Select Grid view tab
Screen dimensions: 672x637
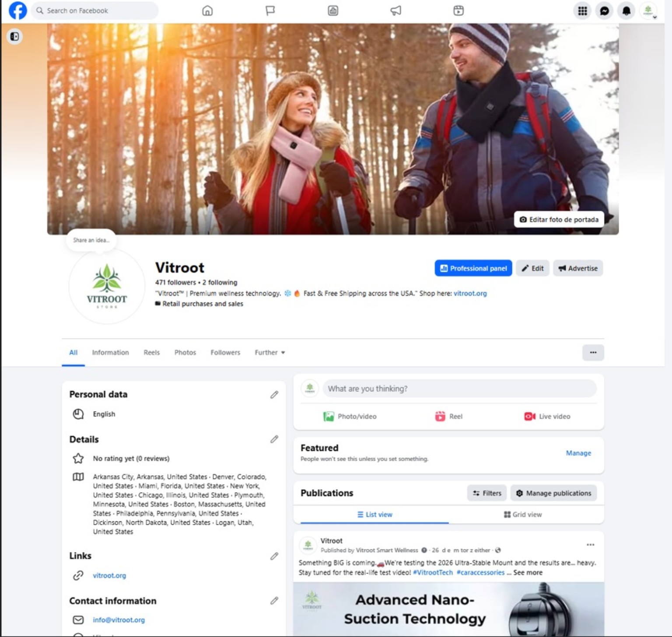[x=523, y=514]
